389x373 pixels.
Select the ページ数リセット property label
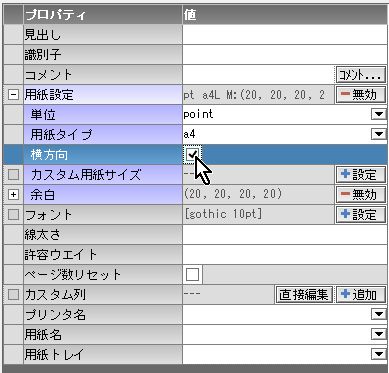point(103,275)
